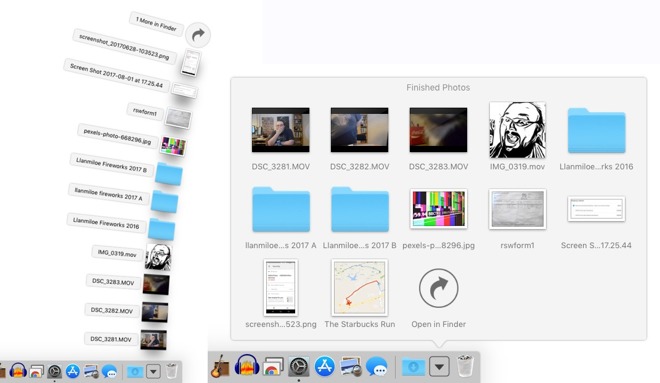Open DSC_3281.MOV in the fan stack

point(153,340)
